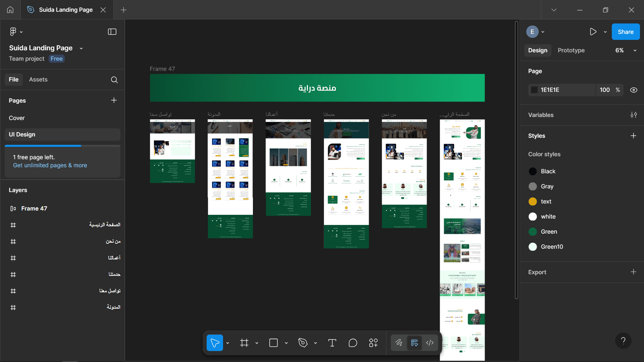Click the Green color style swatch

click(533, 232)
